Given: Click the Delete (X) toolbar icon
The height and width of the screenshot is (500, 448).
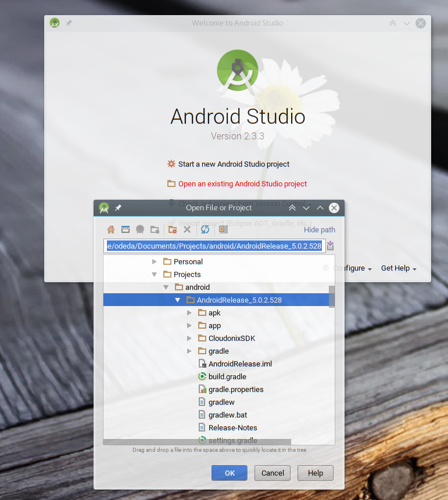Looking at the screenshot, I should 187,229.
